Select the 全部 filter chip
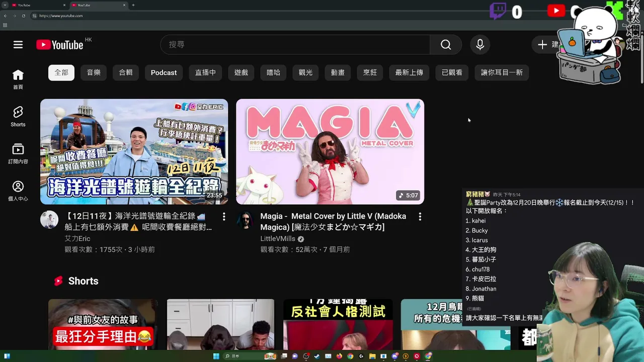644x362 pixels. (x=61, y=72)
